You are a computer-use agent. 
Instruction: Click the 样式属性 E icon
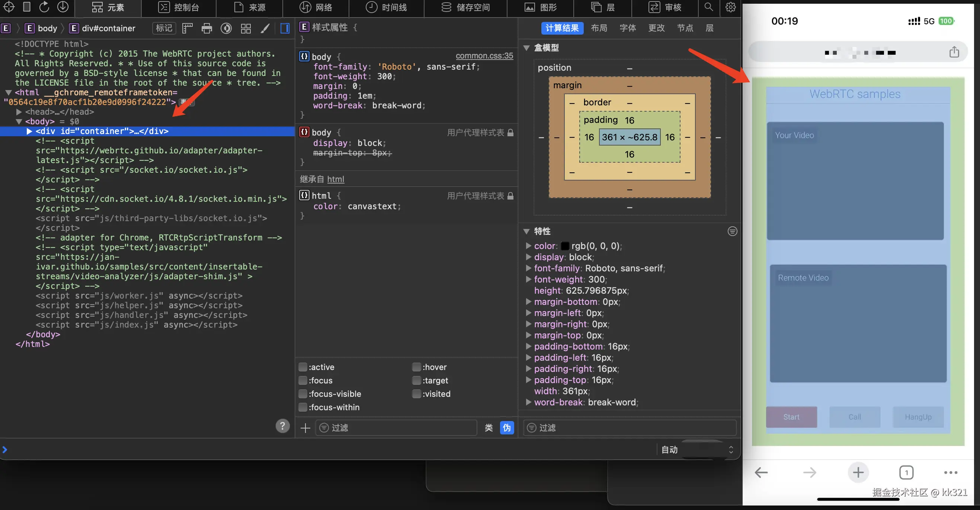tap(304, 27)
